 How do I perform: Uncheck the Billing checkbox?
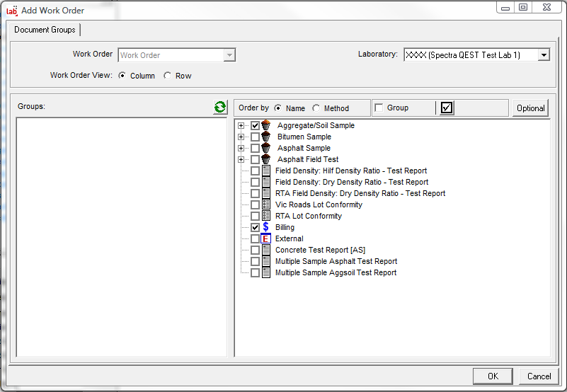tap(255, 227)
